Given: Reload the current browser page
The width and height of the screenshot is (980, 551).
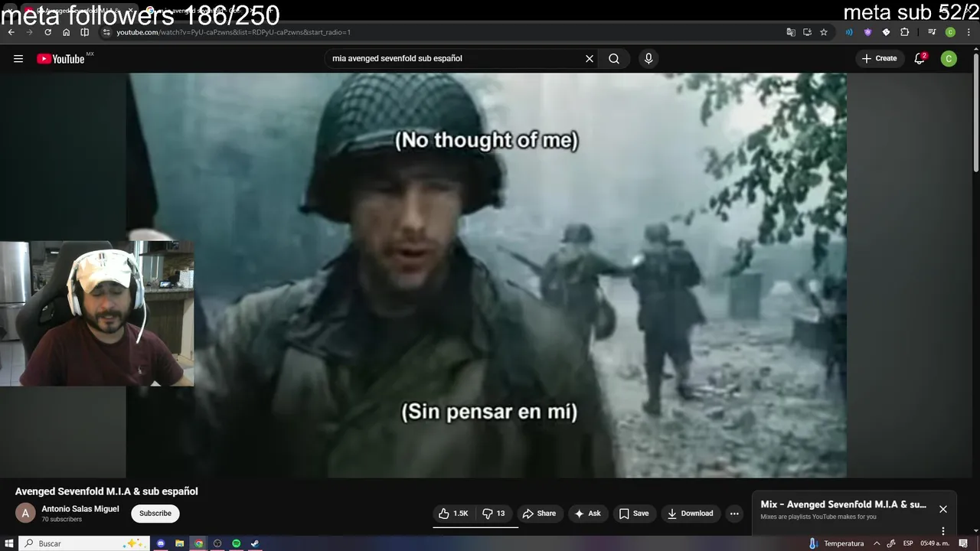Looking at the screenshot, I should click(48, 32).
